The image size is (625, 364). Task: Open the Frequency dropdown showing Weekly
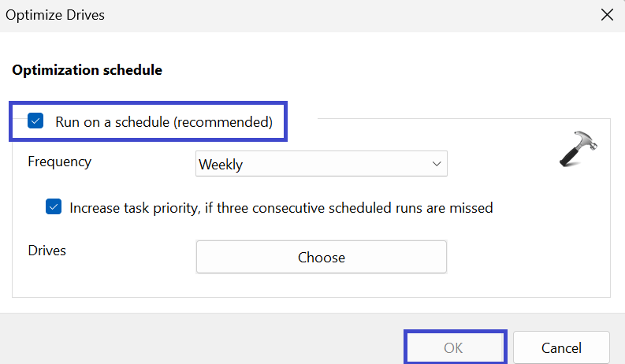(321, 164)
